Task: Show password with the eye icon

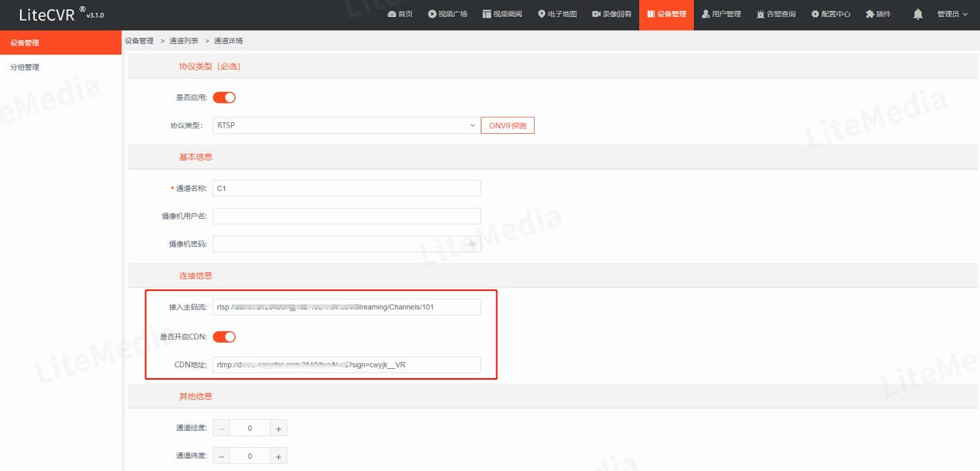Action: point(471,244)
